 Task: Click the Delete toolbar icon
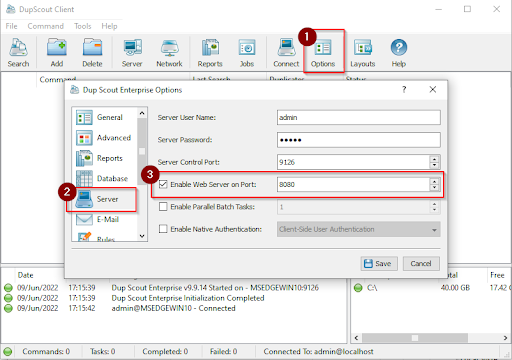click(92, 53)
